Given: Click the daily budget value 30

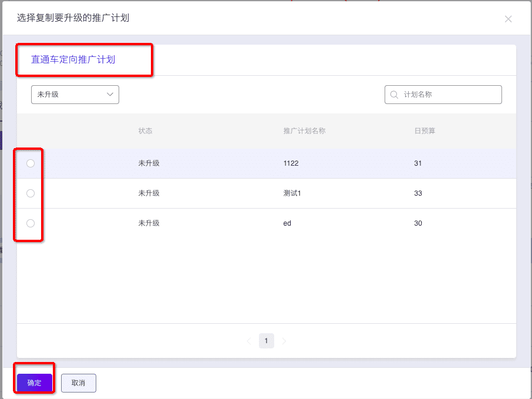Looking at the screenshot, I should click(x=417, y=223).
